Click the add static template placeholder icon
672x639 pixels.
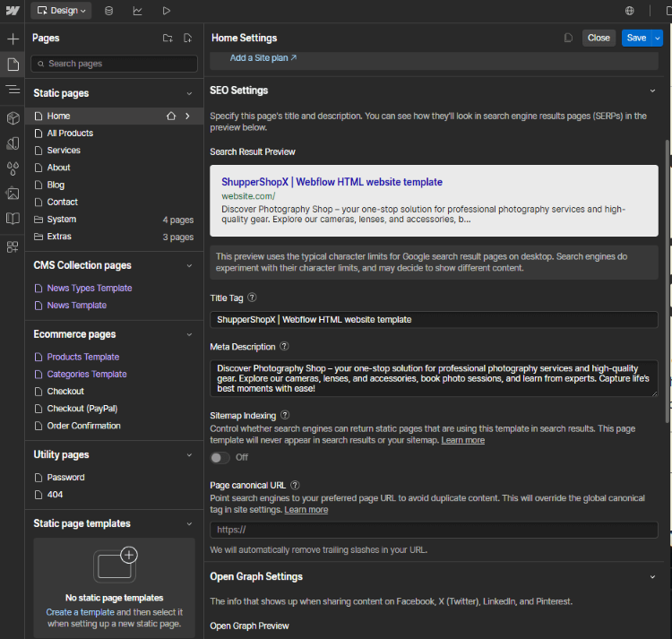[x=115, y=565]
